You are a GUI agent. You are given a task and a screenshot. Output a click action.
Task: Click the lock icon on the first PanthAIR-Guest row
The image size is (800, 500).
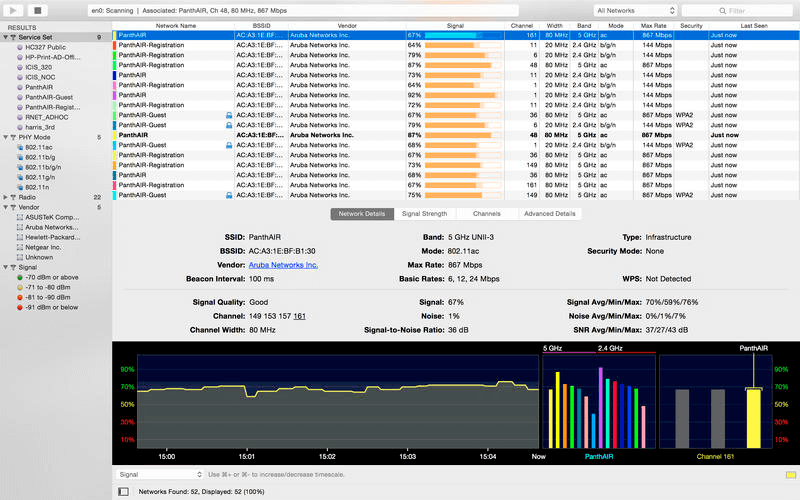[229, 115]
